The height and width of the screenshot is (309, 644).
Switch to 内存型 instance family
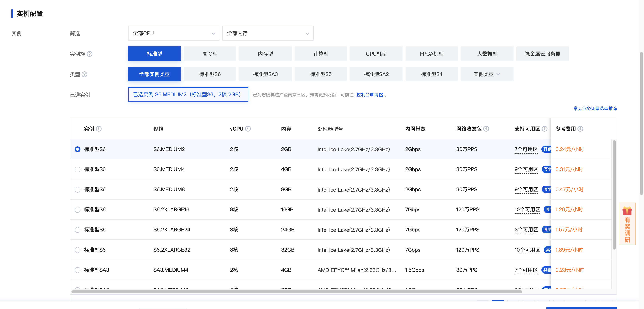(x=265, y=54)
